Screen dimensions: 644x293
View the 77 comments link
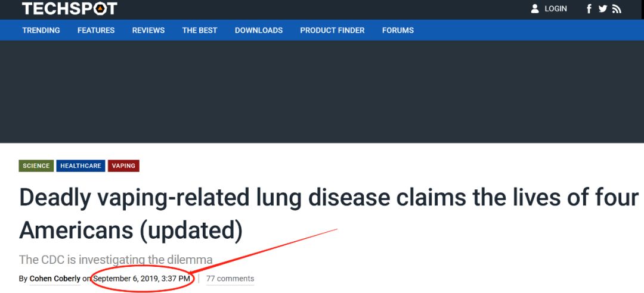pos(230,279)
